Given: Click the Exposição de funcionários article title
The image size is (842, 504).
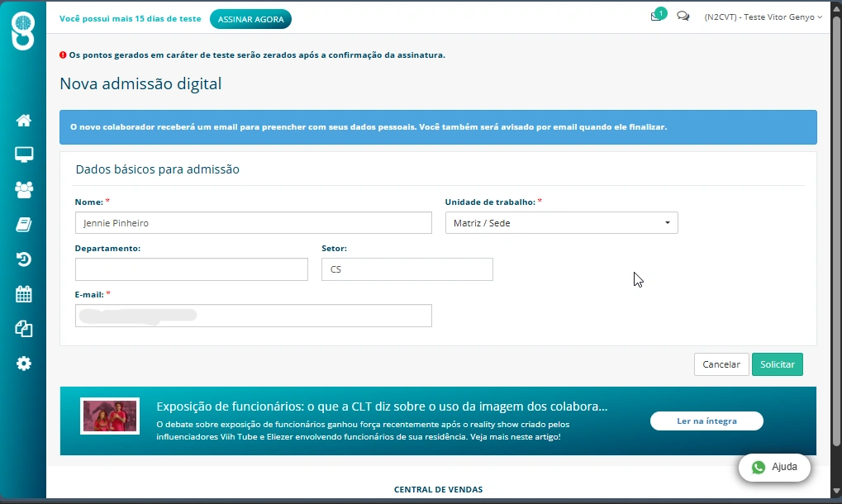Looking at the screenshot, I should coord(382,407).
